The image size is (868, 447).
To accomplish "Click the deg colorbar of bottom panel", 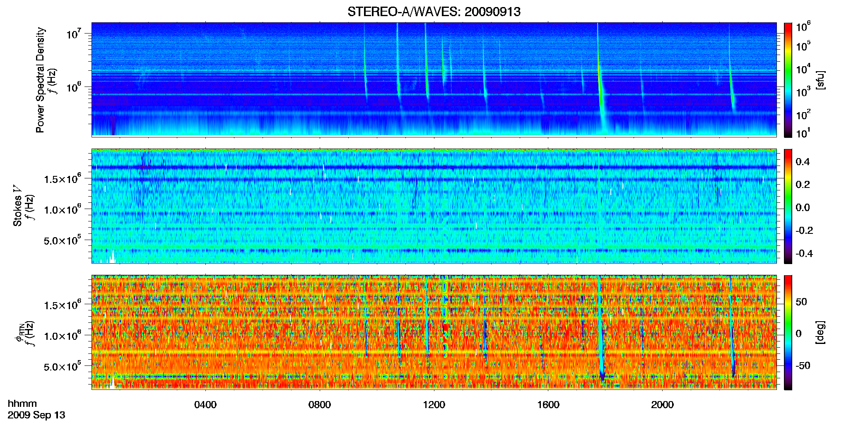I will (x=788, y=332).
